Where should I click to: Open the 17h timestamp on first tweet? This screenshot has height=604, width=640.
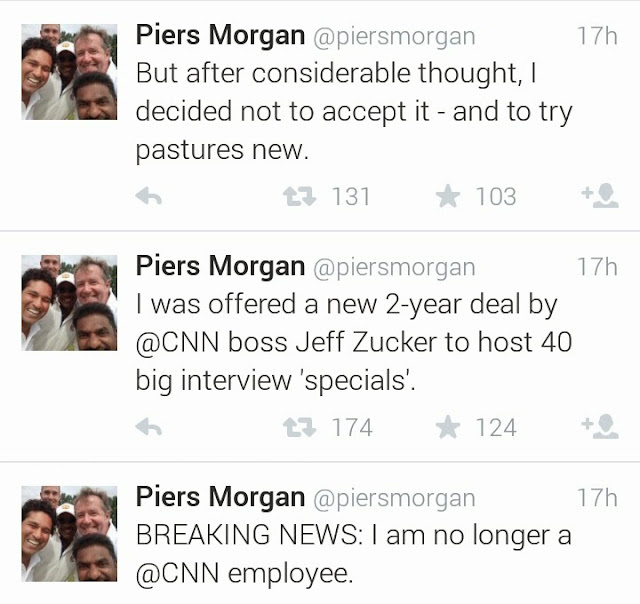[597, 37]
